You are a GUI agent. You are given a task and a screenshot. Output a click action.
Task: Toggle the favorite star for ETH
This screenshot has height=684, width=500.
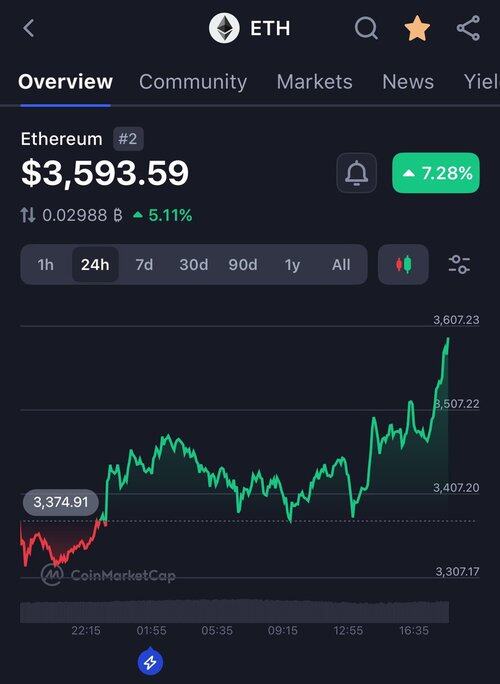tap(417, 28)
